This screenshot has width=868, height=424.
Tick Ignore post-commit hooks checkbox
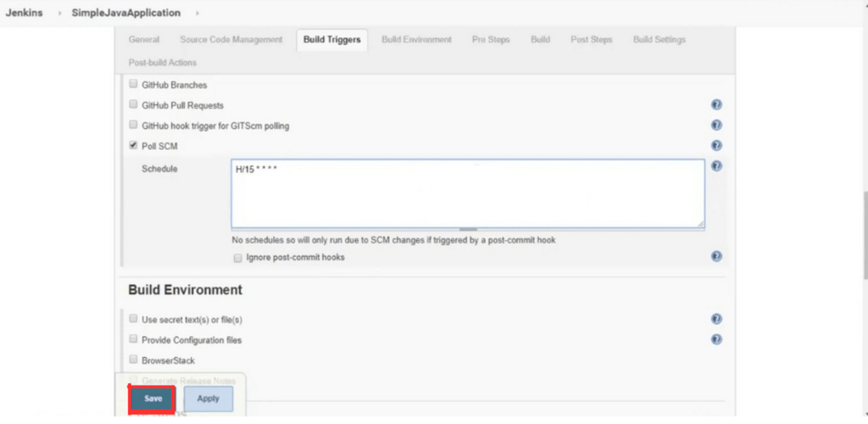coord(237,258)
